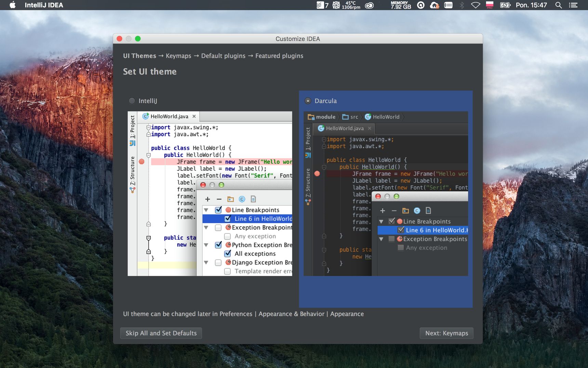Click the document icon in Darcula preview toolbar
The image size is (588, 368).
click(x=428, y=211)
